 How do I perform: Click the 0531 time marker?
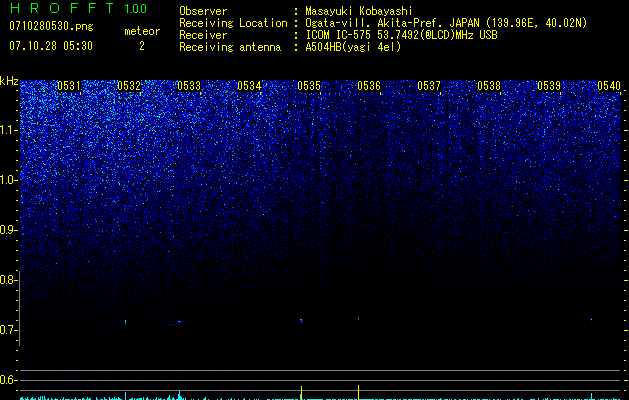coord(69,86)
